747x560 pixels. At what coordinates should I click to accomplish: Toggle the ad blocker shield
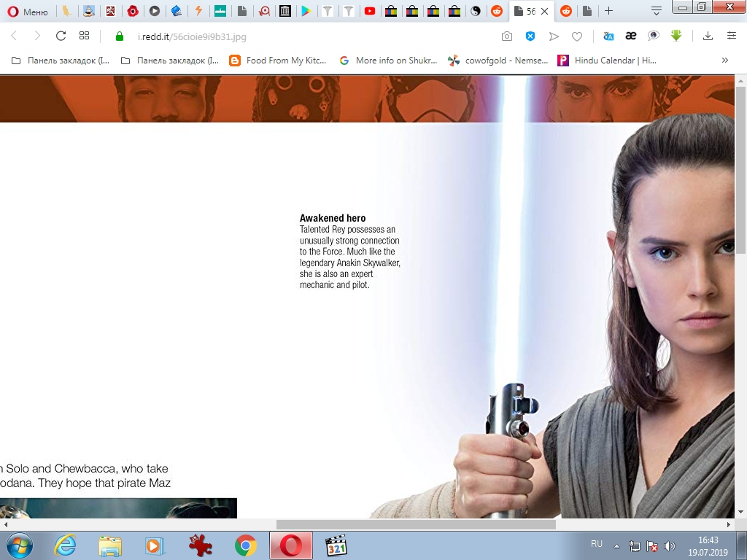point(530,36)
